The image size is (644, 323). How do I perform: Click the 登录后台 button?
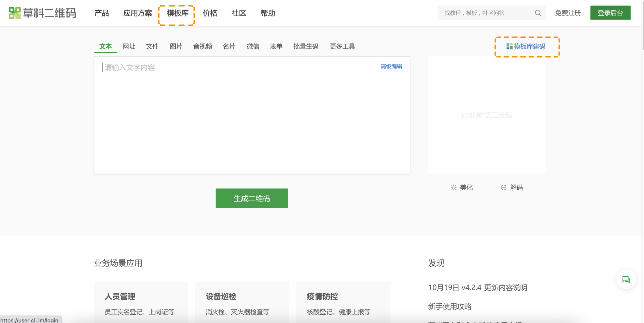click(x=610, y=13)
